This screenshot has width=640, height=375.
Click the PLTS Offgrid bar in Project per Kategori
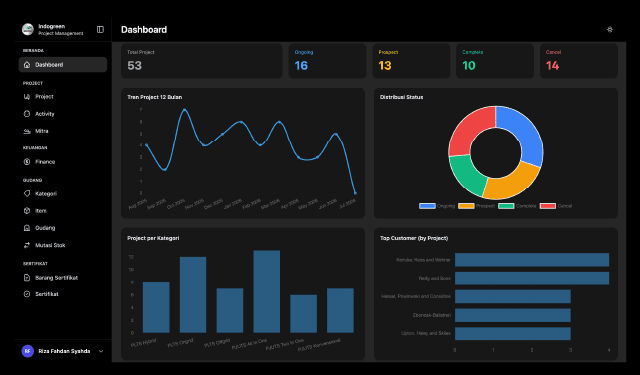pyautogui.click(x=230, y=310)
